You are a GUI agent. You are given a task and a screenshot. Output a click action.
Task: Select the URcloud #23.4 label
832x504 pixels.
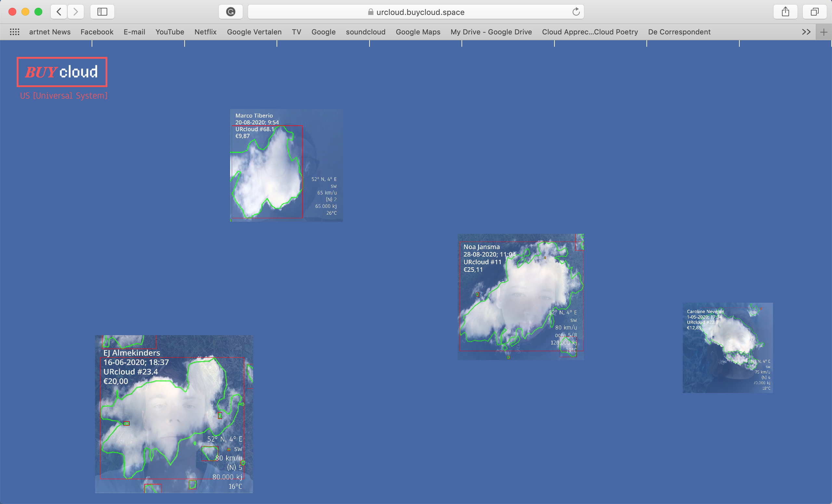tap(131, 372)
